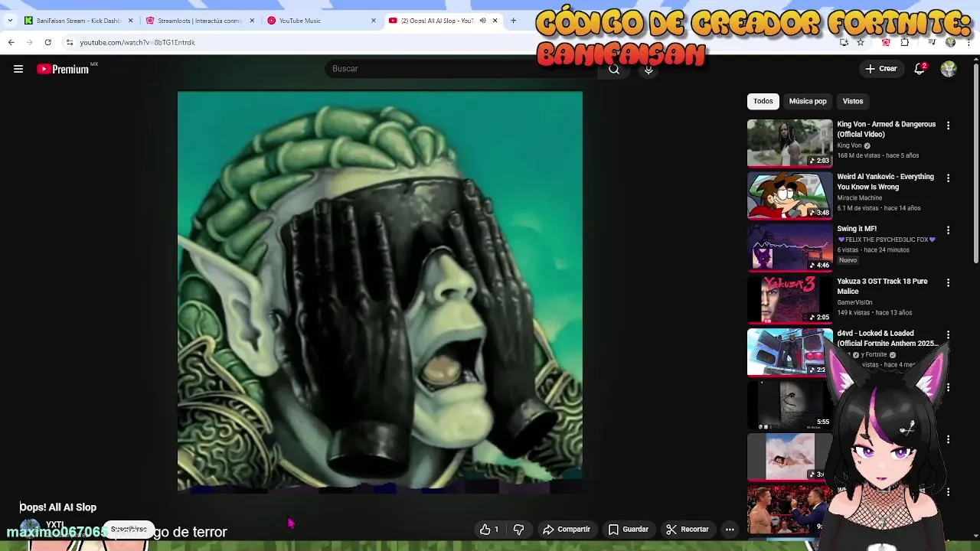980x551 pixels.
Task: Open the 5:55 dark video thumbnail
Action: [789, 404]
